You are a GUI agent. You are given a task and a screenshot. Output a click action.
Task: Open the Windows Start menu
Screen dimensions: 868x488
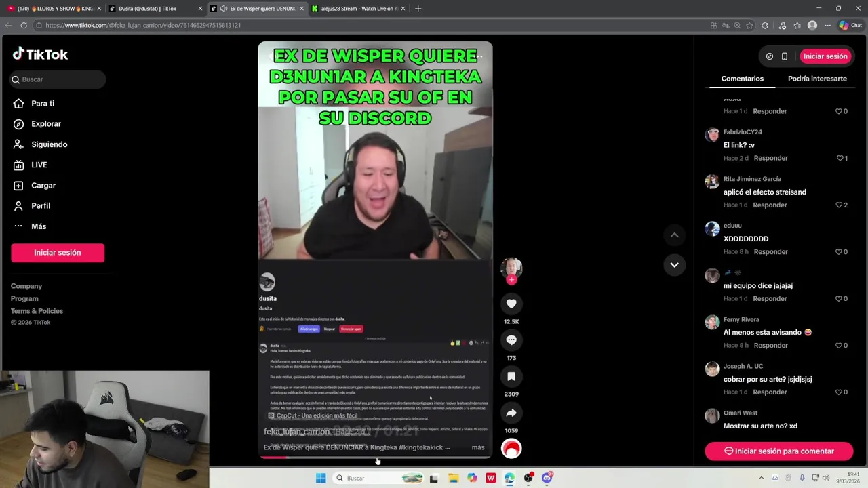[321, 478]
